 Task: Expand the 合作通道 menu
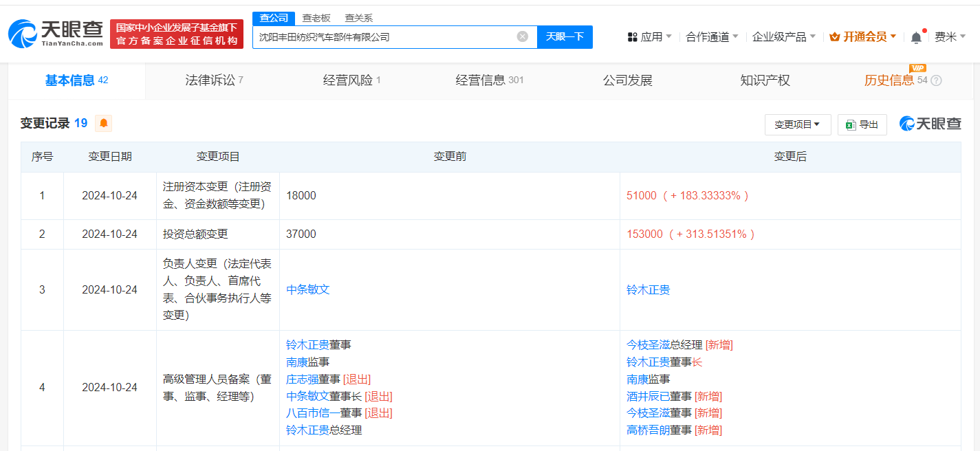click(x=712, y=37)
